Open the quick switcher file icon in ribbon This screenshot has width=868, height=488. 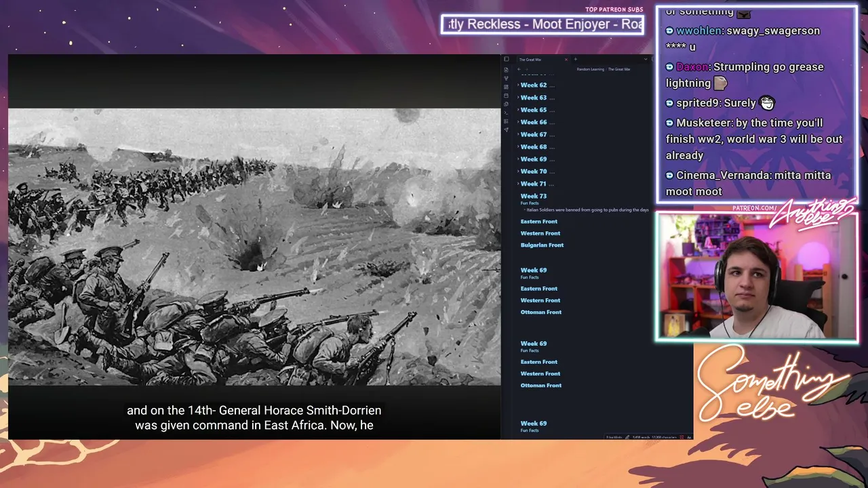506,70
